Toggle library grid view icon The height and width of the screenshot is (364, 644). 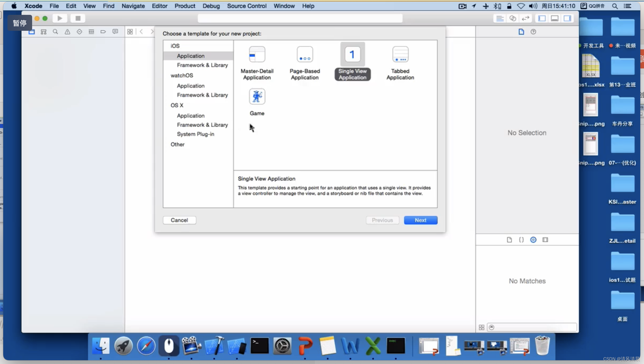[481, 327]
